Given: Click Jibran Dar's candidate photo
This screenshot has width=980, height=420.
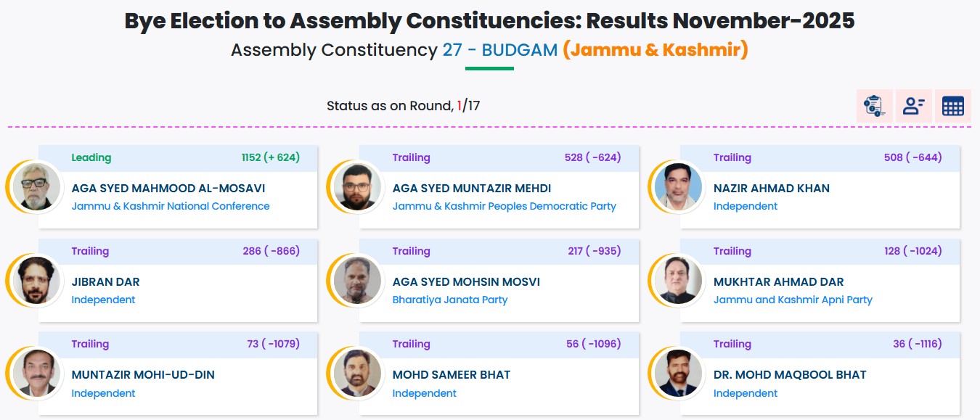Looking at the screenshot, I should [x=36, y=280].
